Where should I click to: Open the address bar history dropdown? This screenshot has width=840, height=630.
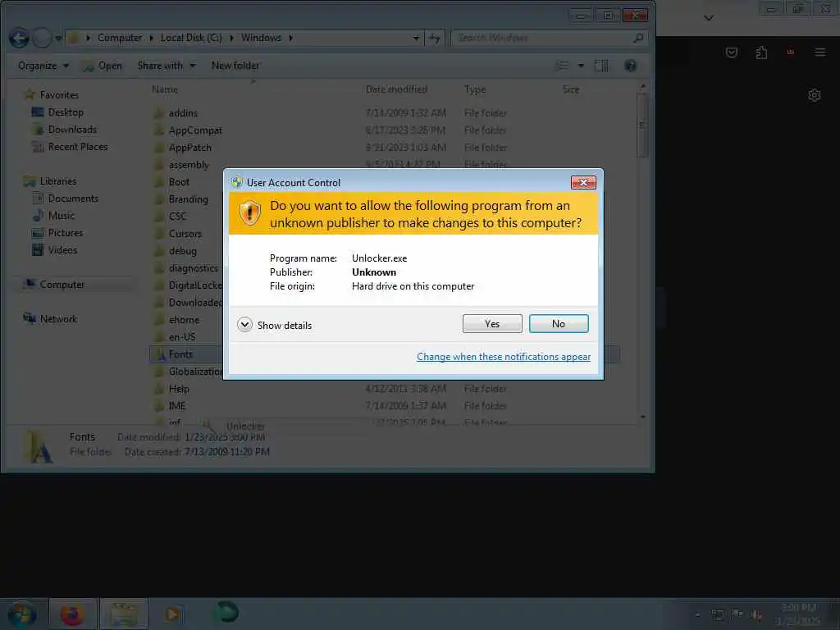coord(416,38)
